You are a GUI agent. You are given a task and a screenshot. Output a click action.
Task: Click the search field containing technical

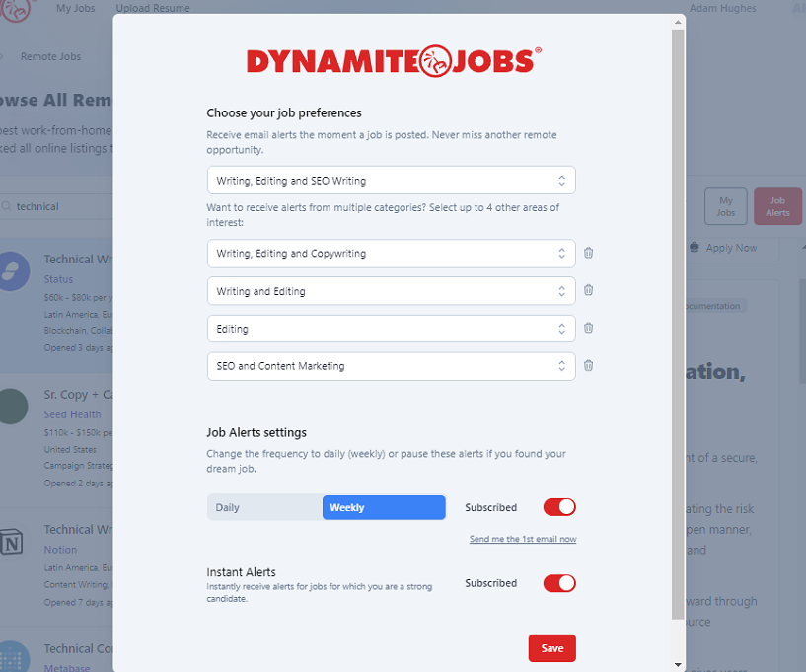click(x=56, y=206)
